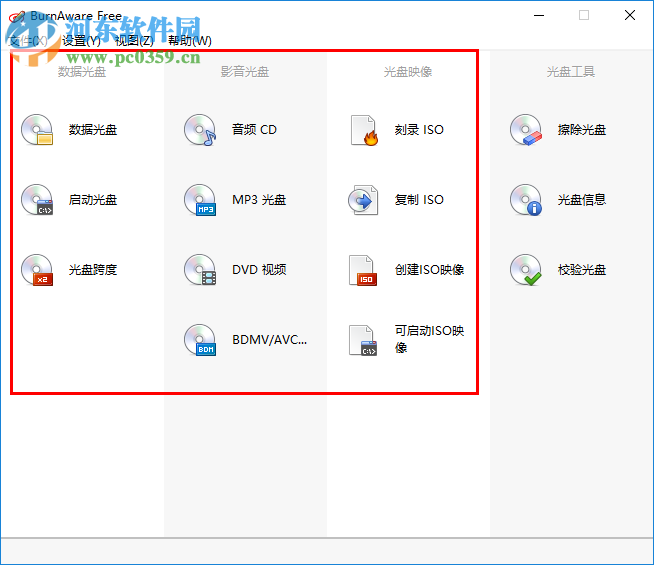Click the 创建ISO映像 ISO page icon
The width and height of the screenshot is (654, 565).
pos(363,270)
